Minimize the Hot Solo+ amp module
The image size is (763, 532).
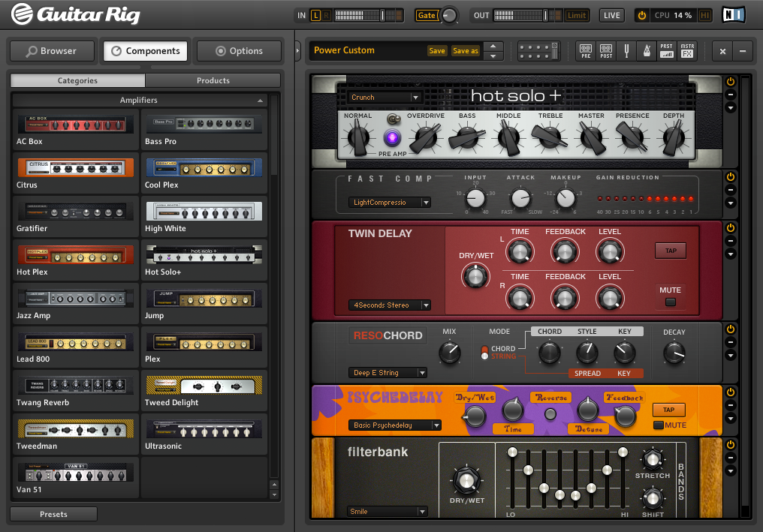[x=731, y=95]
